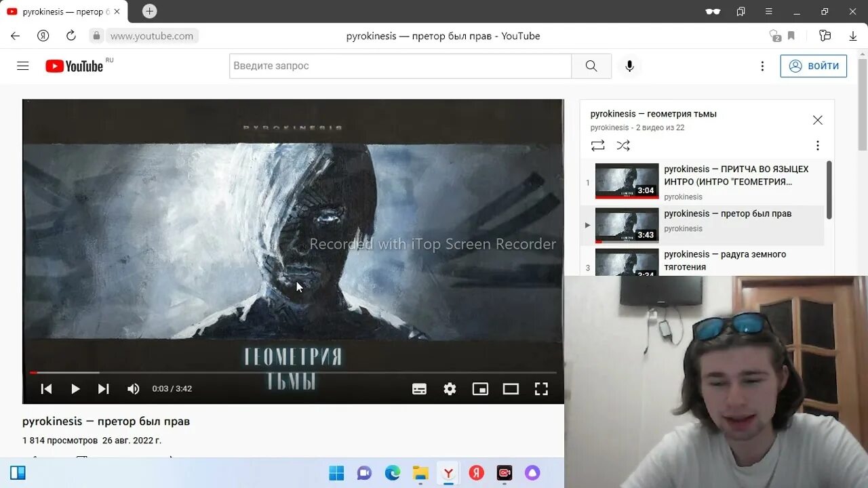Focus the Введите запрос search field
Image resolution: width=868 pixels, height=488 pixels.
400,66
